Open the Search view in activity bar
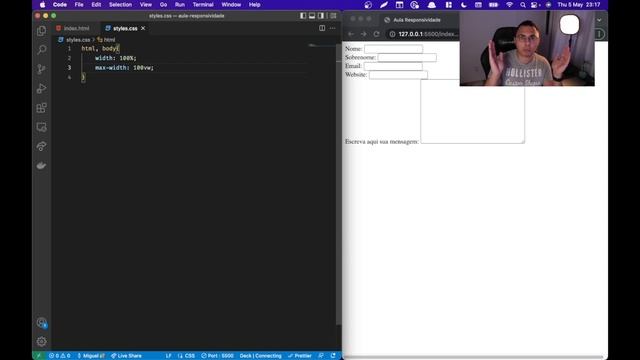This screenshot has height=360, width=640. click(41, 50)
